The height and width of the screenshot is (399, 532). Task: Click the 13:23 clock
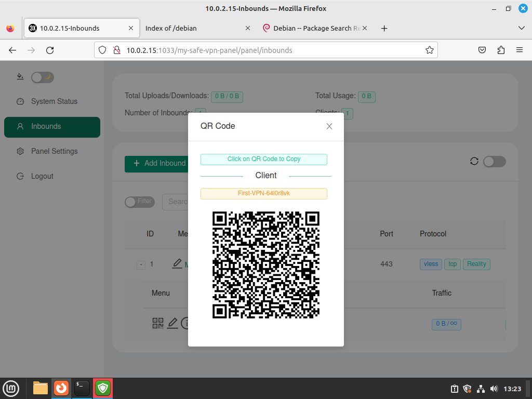pos(512,389)
